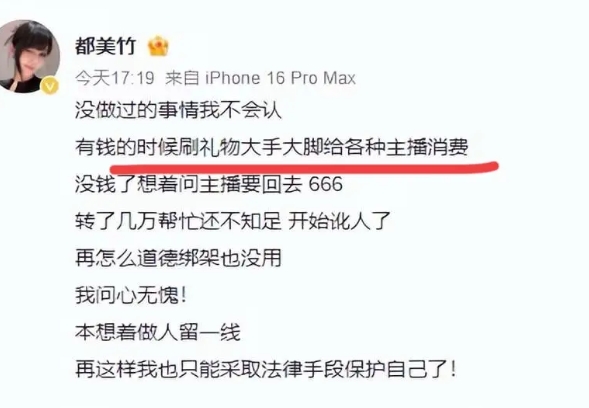This screenshot has height=408, width=589.
Task: Click the phrase 开始讹人了
Action: coord(339,221)
